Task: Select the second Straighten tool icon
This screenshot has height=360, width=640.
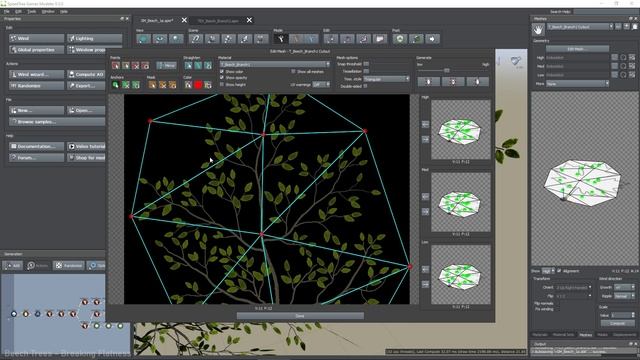Action: point(198,65)
